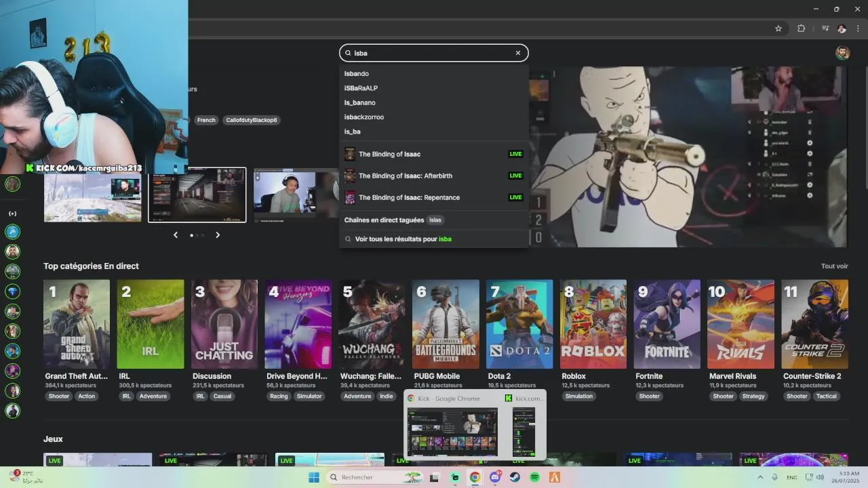Click the 'Simulation' tag under Roblox
The width and height of the screenshot is (868, 488).
click(x=579, y=396)
